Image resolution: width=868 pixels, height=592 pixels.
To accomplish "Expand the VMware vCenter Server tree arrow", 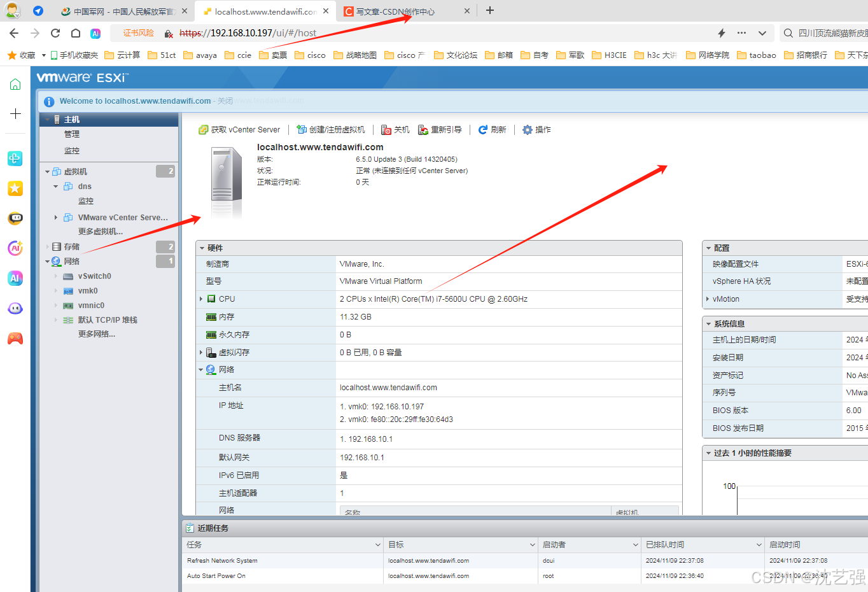I will tap(56, 218).
